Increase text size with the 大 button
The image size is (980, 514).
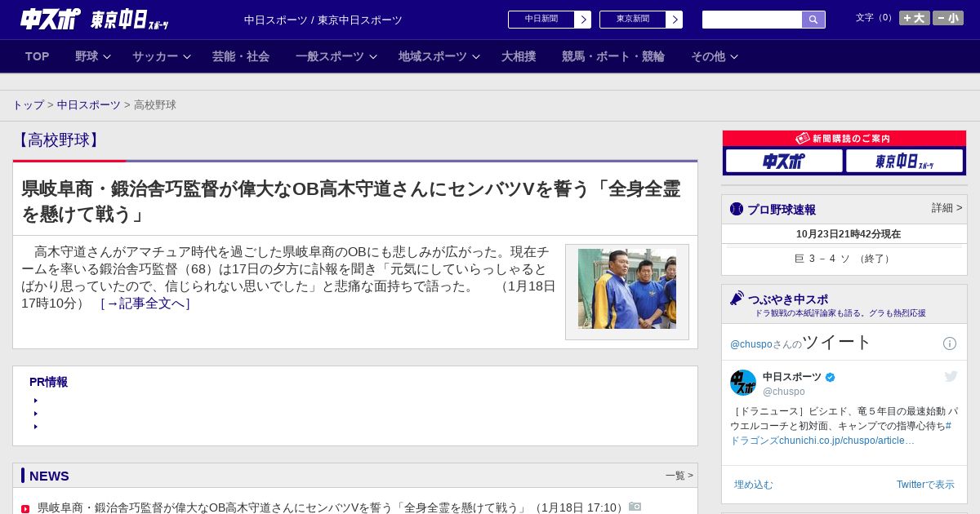(x=914, y=18)
